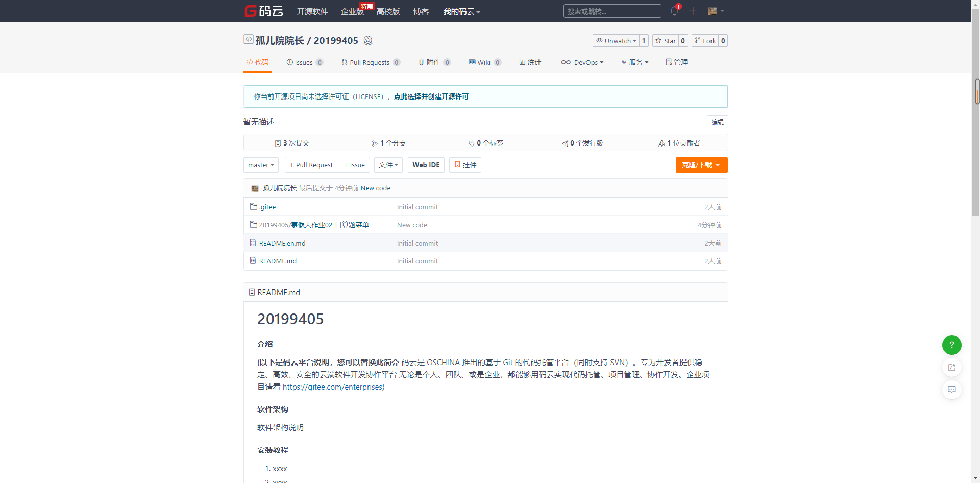Click the 孤儿院院长 committer name link

pyautogui.click(x=280, y=188)
